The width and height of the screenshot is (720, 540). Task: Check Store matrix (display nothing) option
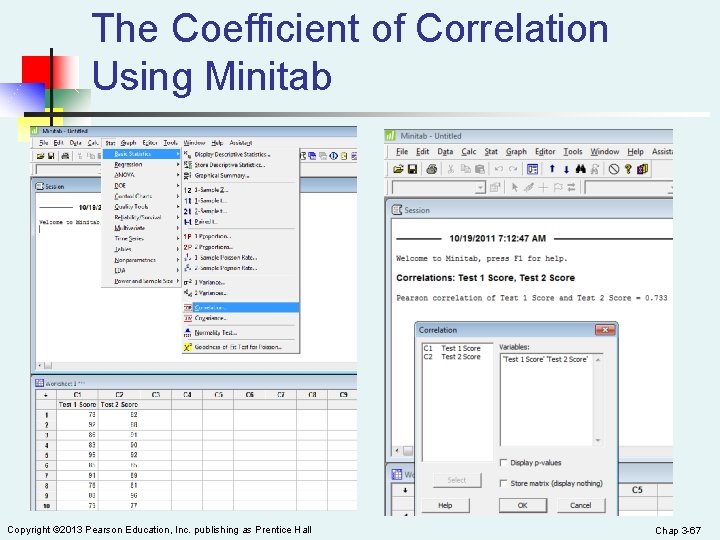(503, 483)
